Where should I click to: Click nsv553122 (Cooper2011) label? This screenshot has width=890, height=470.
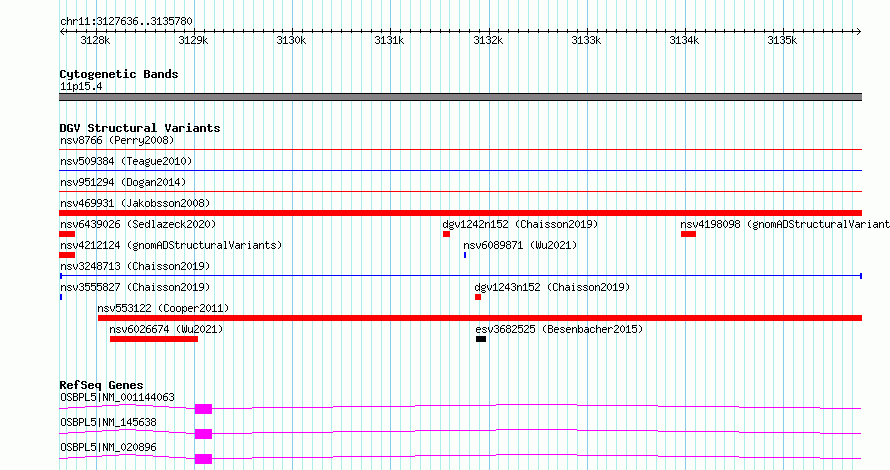coord(163,308)
